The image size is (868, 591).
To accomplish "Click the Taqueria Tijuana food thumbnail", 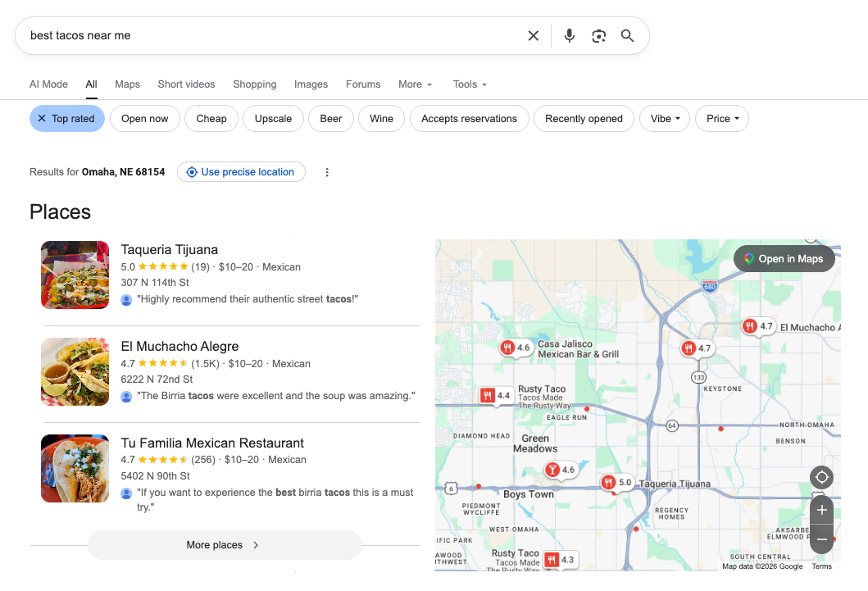I will [x=75, y=275].
